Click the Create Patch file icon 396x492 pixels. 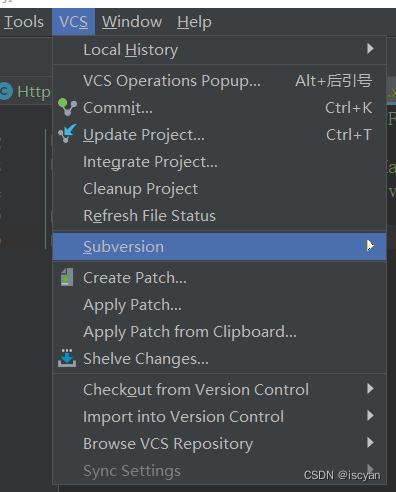pyautogui.click(x=67, y=277)
